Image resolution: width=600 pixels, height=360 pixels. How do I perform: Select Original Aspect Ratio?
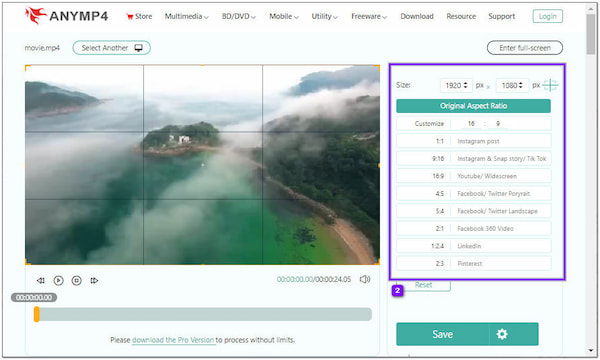click(x=473, y=106)
